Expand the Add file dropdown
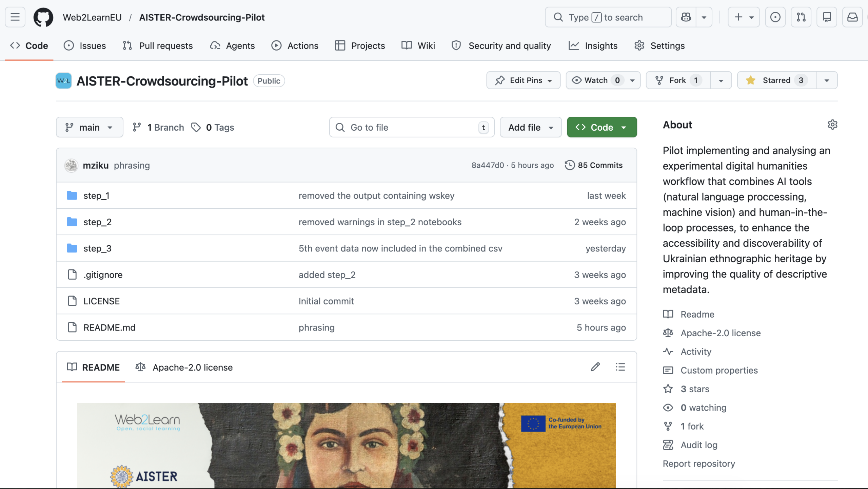Image resolution: width=868 pixels, height=489 pixels. tap(530, 127)
